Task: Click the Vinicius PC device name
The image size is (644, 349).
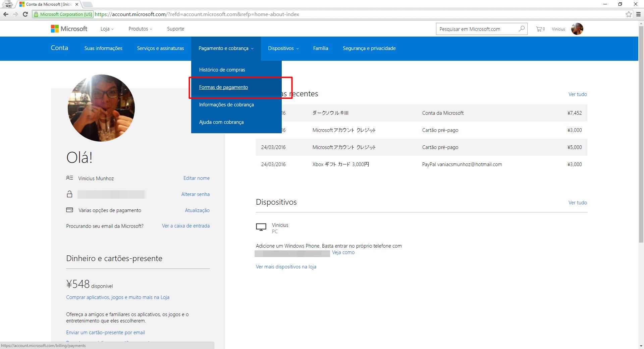Action: click(280, 225)
